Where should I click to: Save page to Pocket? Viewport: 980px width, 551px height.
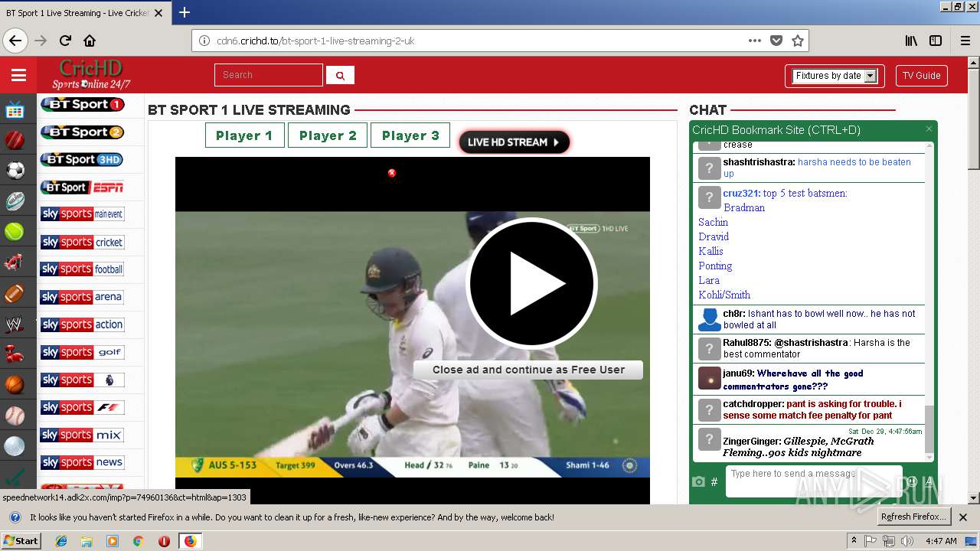pos(776,41)
